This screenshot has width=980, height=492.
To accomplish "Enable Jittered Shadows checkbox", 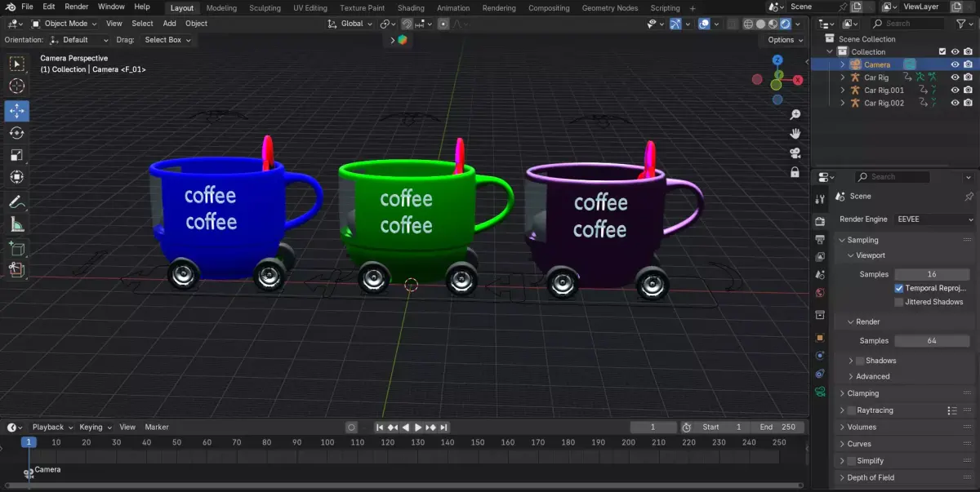I will (x=899, y=302).
